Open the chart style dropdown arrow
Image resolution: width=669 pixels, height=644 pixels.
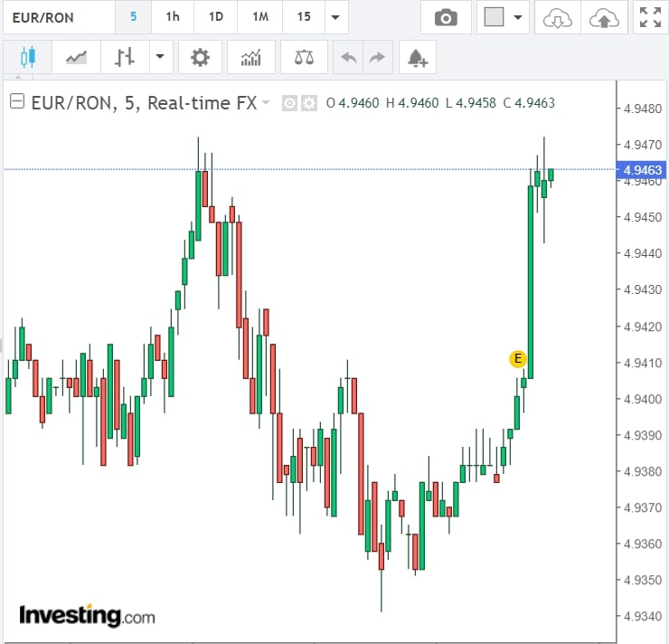pos(160,59)
